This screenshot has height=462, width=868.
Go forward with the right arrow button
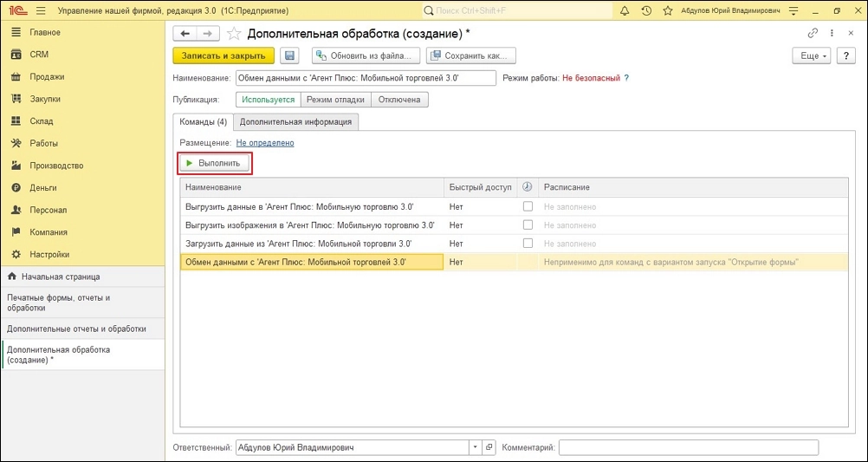208,34
